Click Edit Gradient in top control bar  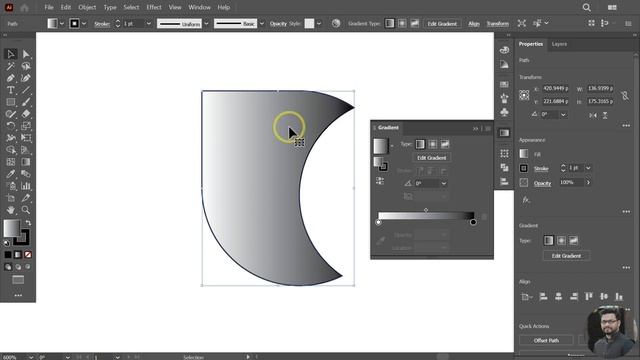[x=442, y=24]
